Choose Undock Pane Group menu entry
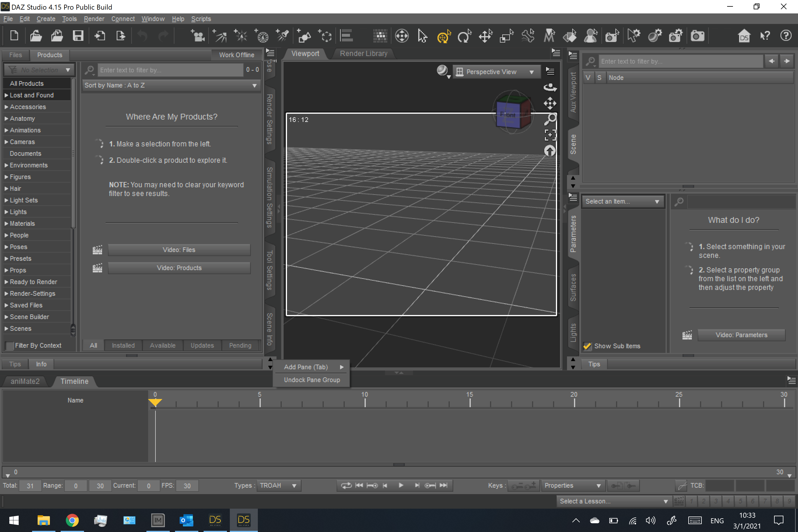The height and width of the screenshot is (532, 798). point(311,380)
